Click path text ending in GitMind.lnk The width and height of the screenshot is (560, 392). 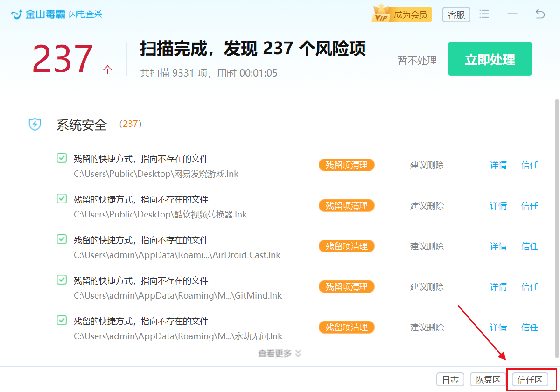178,296
